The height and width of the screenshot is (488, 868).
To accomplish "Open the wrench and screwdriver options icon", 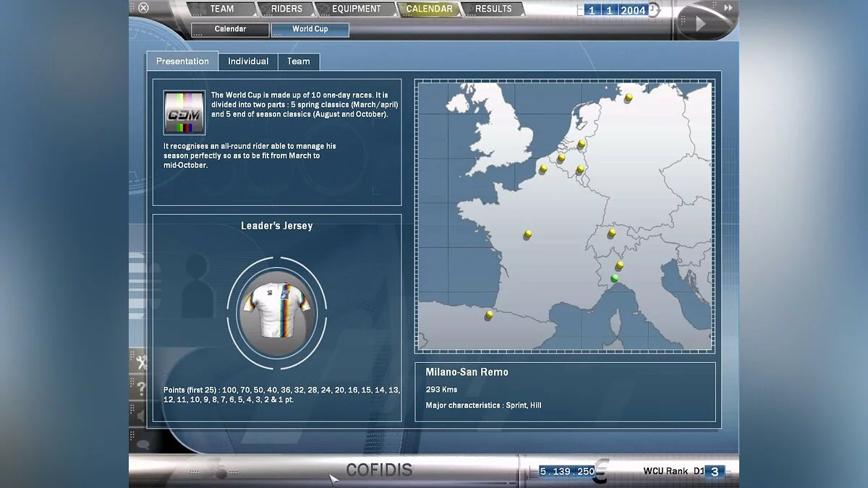I will (x=141, y=361).
